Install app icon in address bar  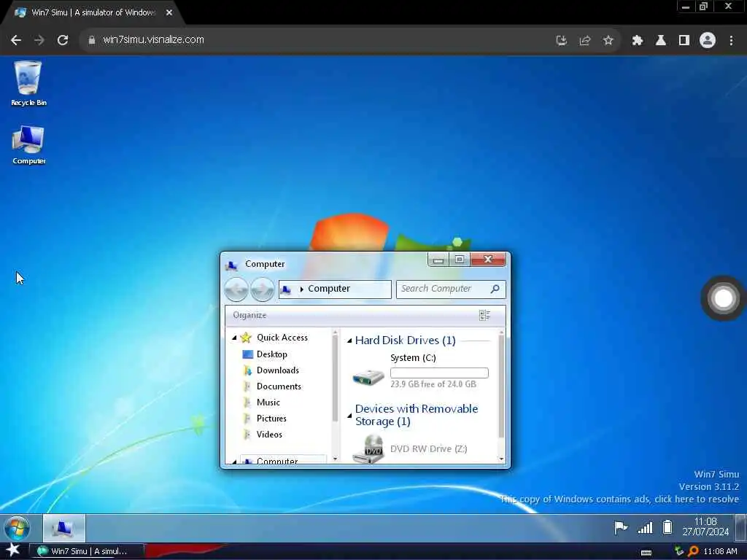562,41
